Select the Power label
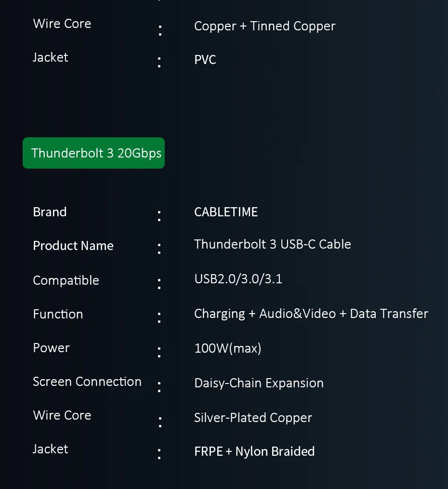This screenshot has height=489, width=448. pyautogui.click(x=51, y=348)
